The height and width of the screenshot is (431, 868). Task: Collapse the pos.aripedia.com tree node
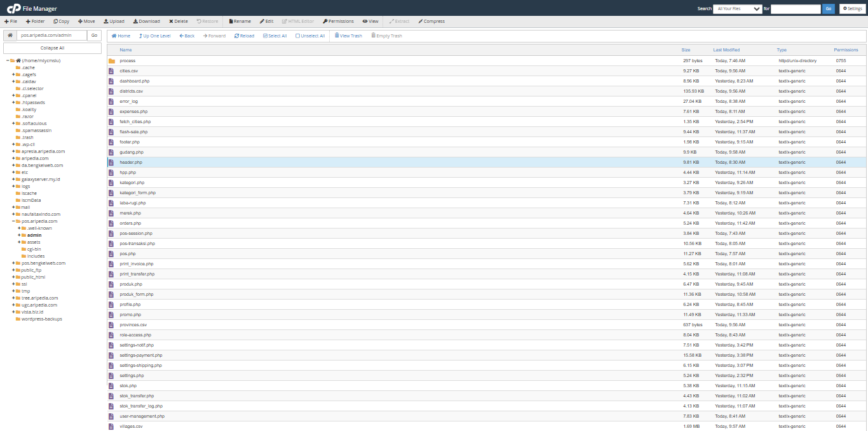pos(13,222)
